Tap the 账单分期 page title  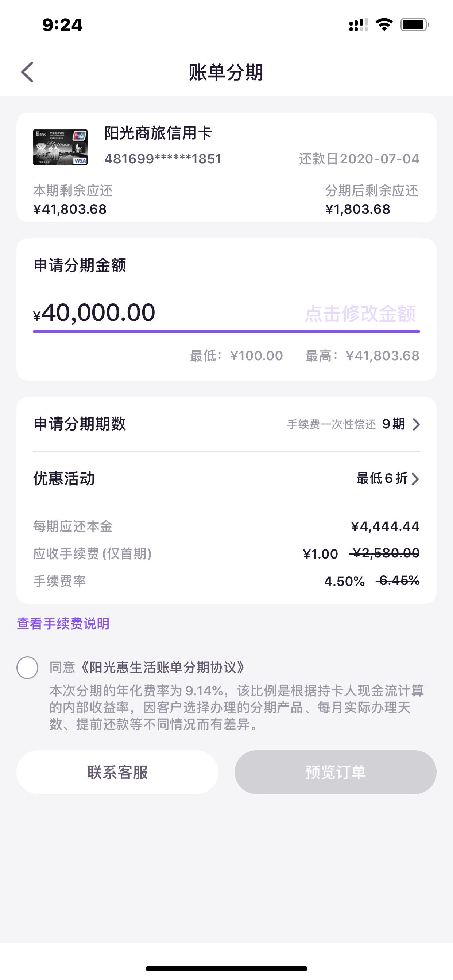click(x=226, y=72)
